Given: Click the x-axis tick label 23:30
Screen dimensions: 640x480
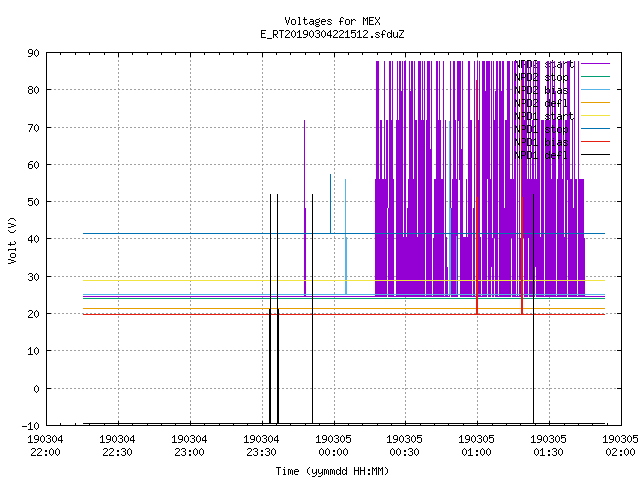Looking at the screenshot, I should [261, 453].
